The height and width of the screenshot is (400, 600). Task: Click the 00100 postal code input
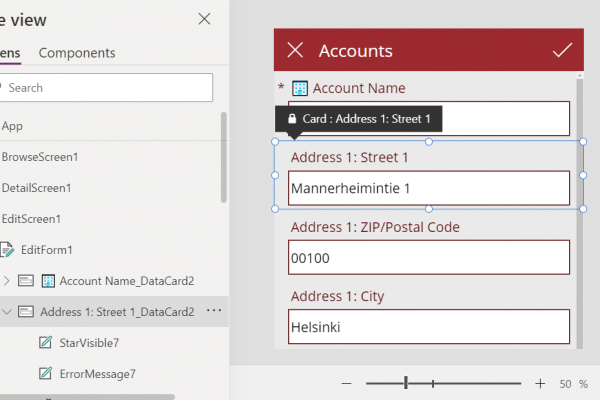(x=429, y=257)
